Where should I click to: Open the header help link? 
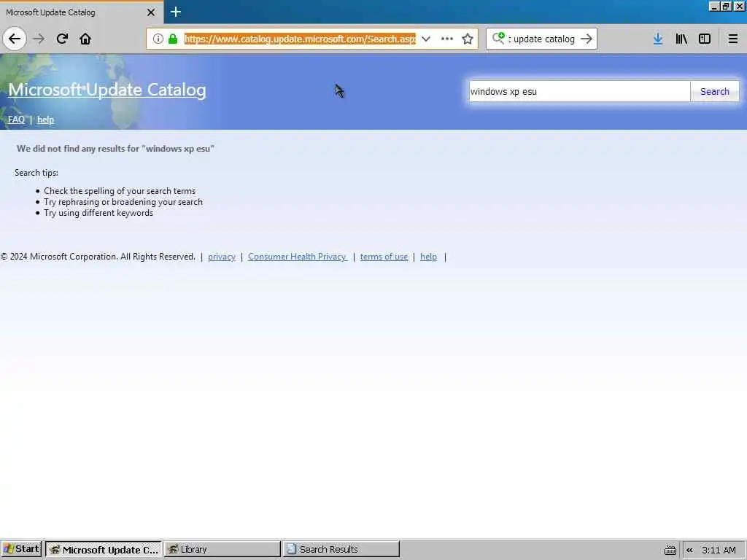tap(46, 120)
